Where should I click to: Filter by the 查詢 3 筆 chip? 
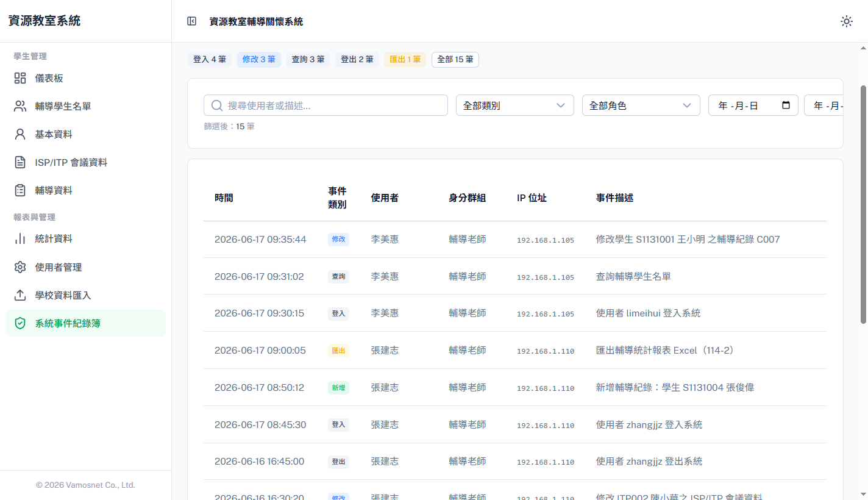308,60
